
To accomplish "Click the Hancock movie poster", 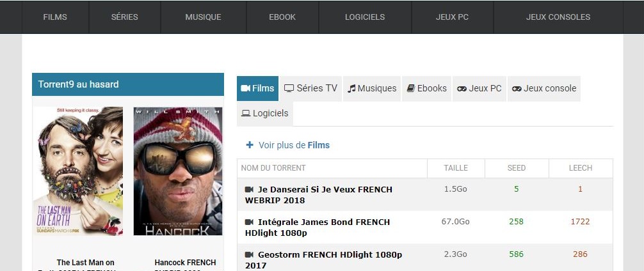I will [x=178, y=171].
